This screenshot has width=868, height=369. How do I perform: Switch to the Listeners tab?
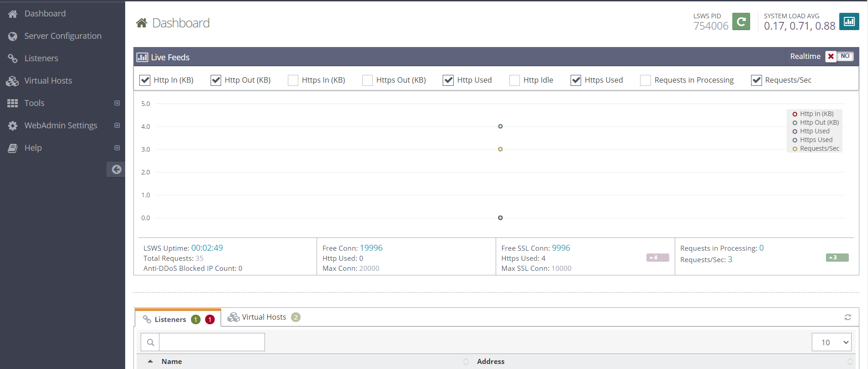(x=178, y=319)
